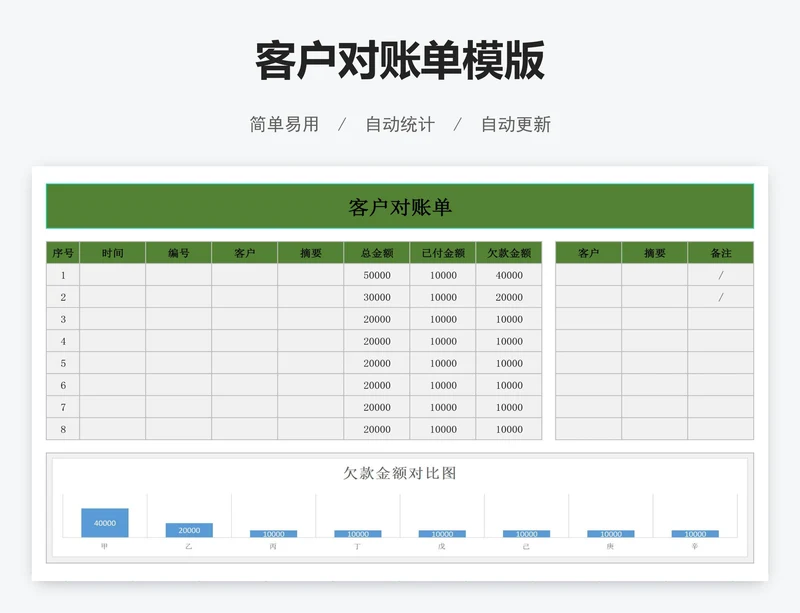Select 摘要 header in the right table
Image resolution: width=800 pixels, height=613 pixels.
(x=655, y=253)
